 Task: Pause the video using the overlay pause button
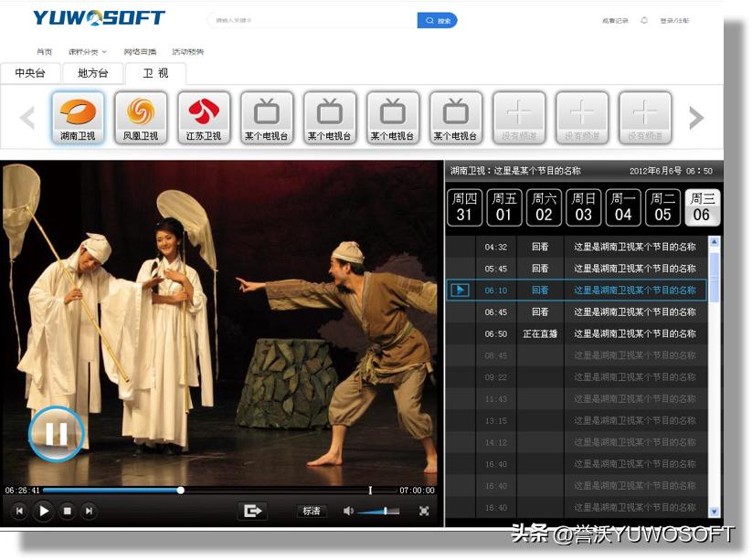coord(56,434)
